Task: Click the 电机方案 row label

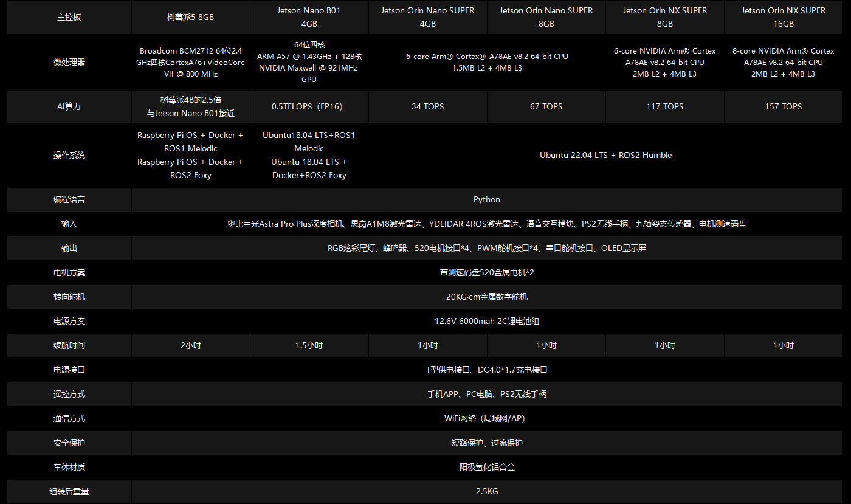Action: coord(69,272)
